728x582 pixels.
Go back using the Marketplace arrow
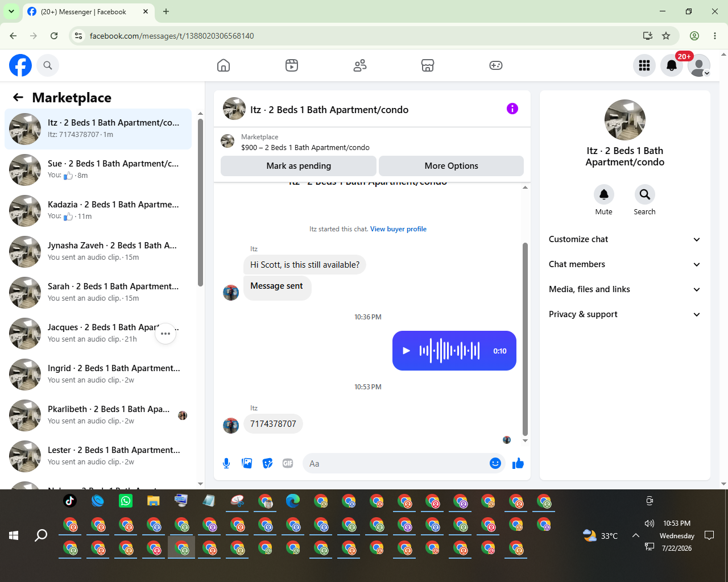click(x=18, y=98)
